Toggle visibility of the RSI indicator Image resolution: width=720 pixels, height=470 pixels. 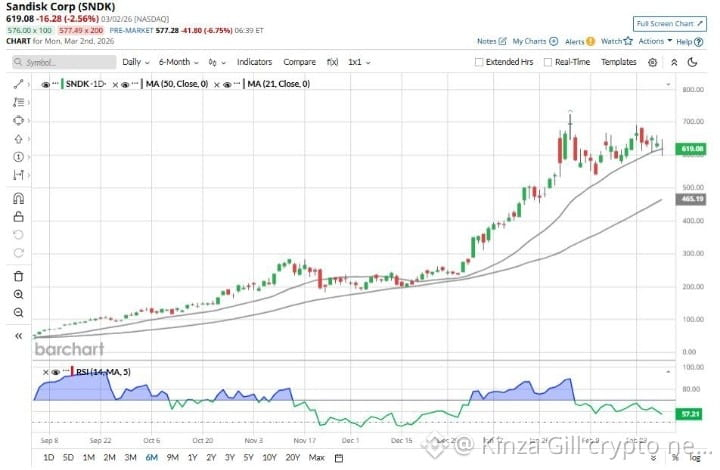(x=56, y=372)
